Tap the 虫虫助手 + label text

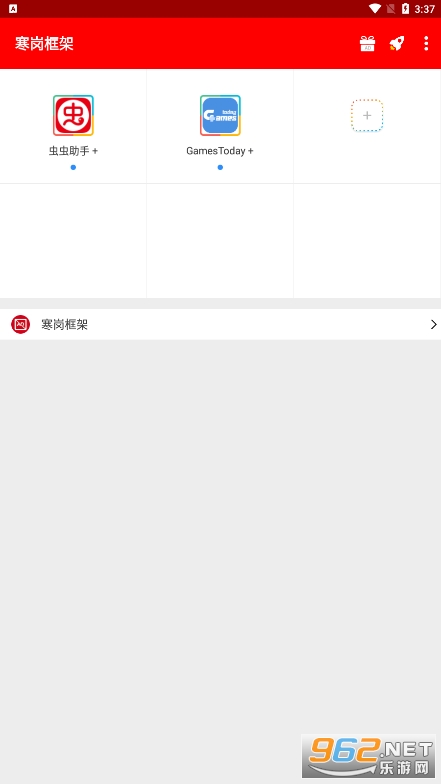point(73,151)
